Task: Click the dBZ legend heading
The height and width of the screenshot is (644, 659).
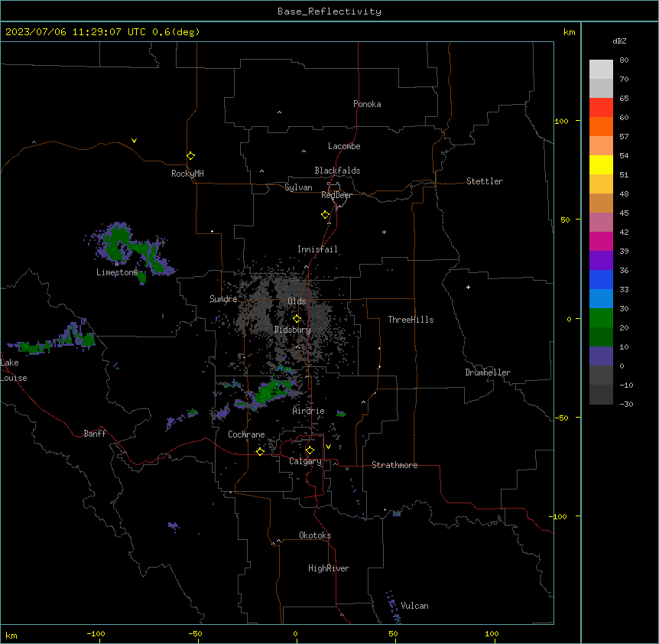Action: point(619,41)
